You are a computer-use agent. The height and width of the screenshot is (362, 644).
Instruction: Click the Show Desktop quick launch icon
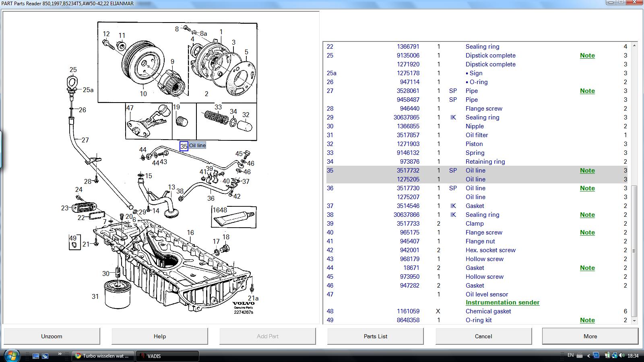[x=36, y=356]
